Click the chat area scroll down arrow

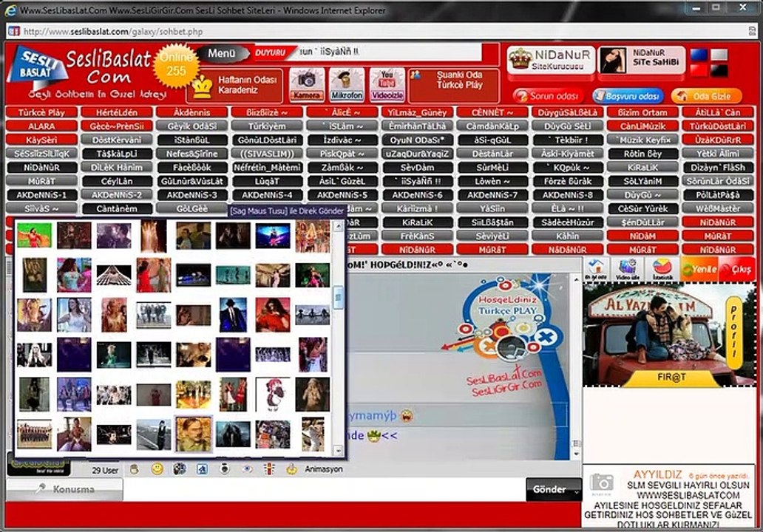[x=577, y=454]
